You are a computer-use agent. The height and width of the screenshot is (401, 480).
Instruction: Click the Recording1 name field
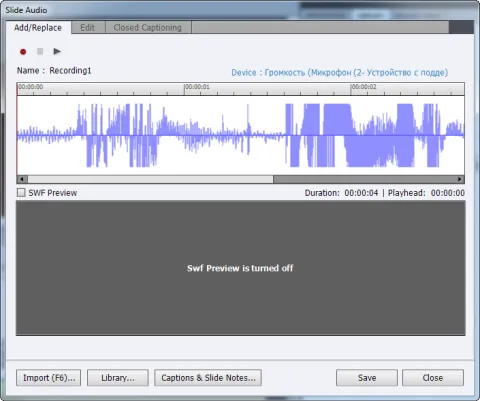click(70, 71)
